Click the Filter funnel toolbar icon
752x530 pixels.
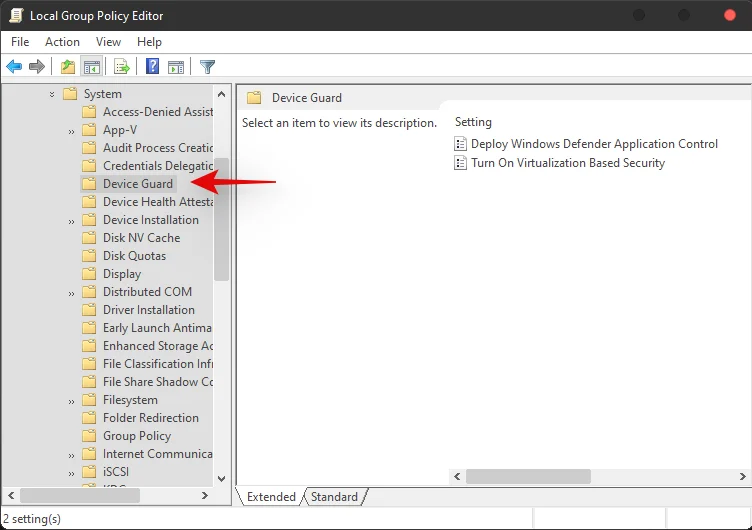207,67
